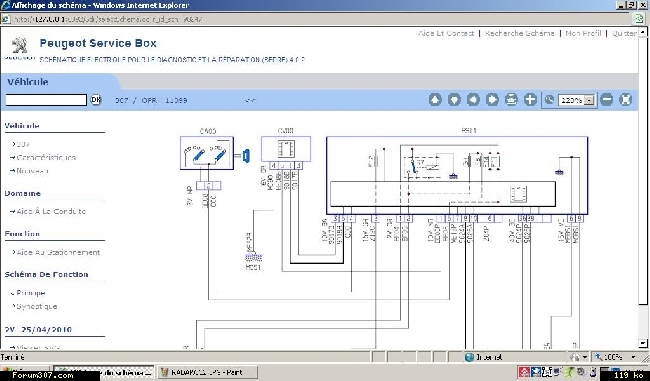
Task: Click the magnifier zoom icon
Action: click(x=549, y=100)
